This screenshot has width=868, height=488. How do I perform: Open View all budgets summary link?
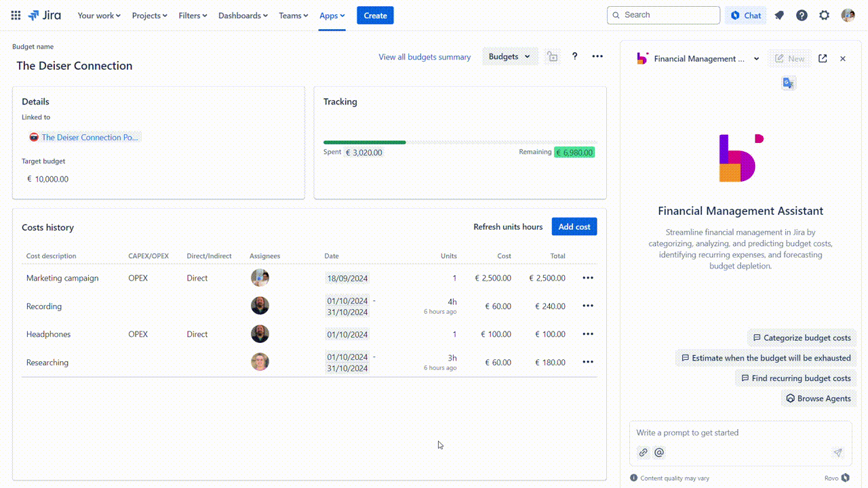pos(425,57)
